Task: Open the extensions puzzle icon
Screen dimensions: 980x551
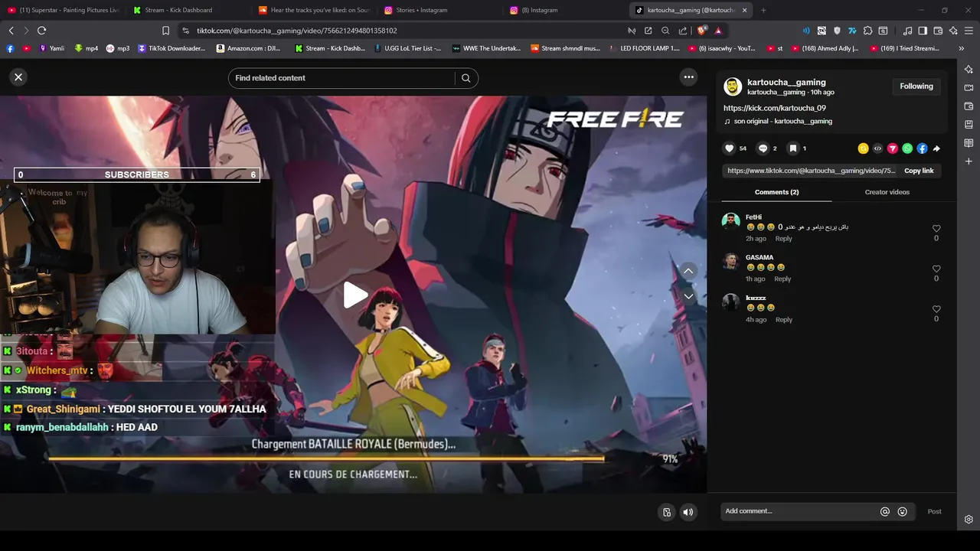Action: click(x=867, y=31)
